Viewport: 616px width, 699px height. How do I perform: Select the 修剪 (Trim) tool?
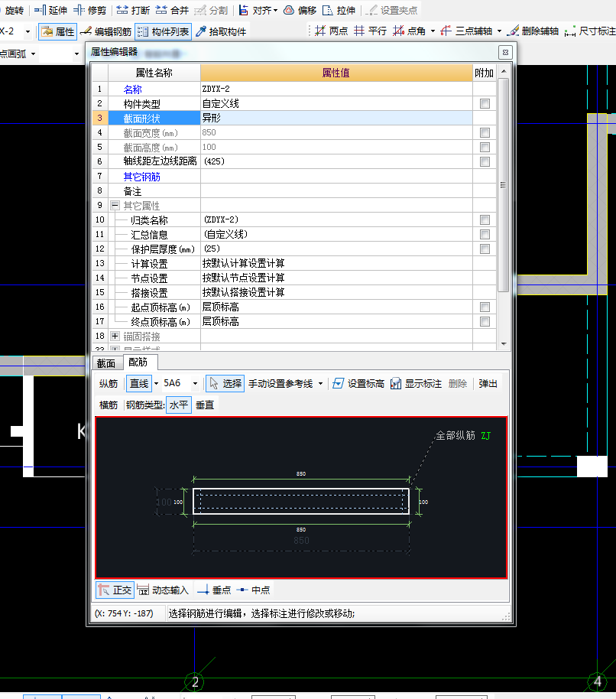[90, 10]
